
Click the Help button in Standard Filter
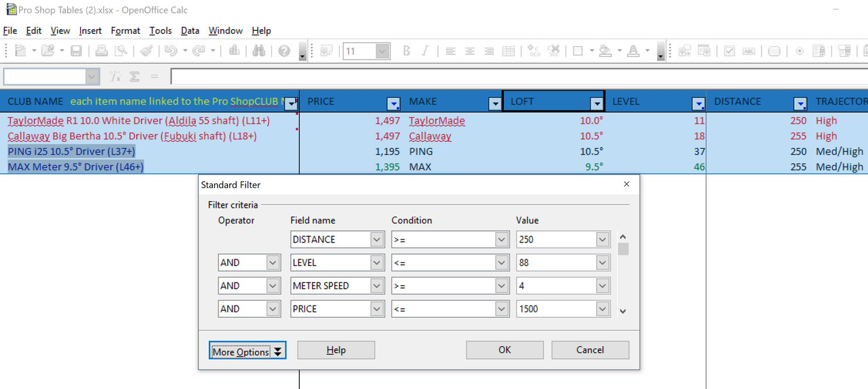pos(336,350)
